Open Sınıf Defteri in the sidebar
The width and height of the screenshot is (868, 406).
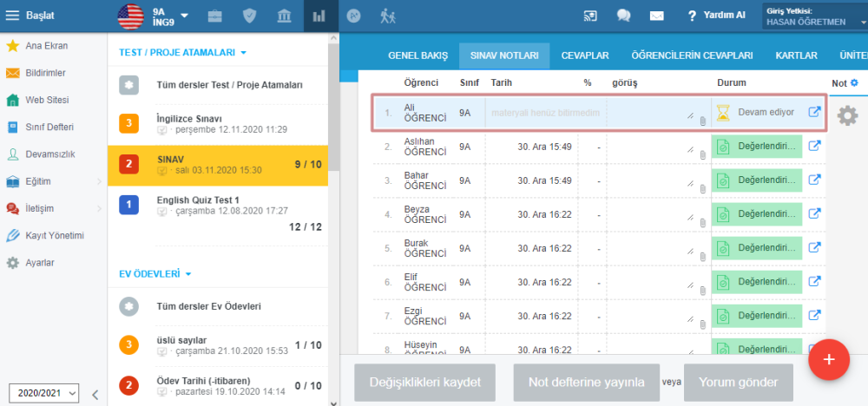pyautogui.click(x=49, y=128)
